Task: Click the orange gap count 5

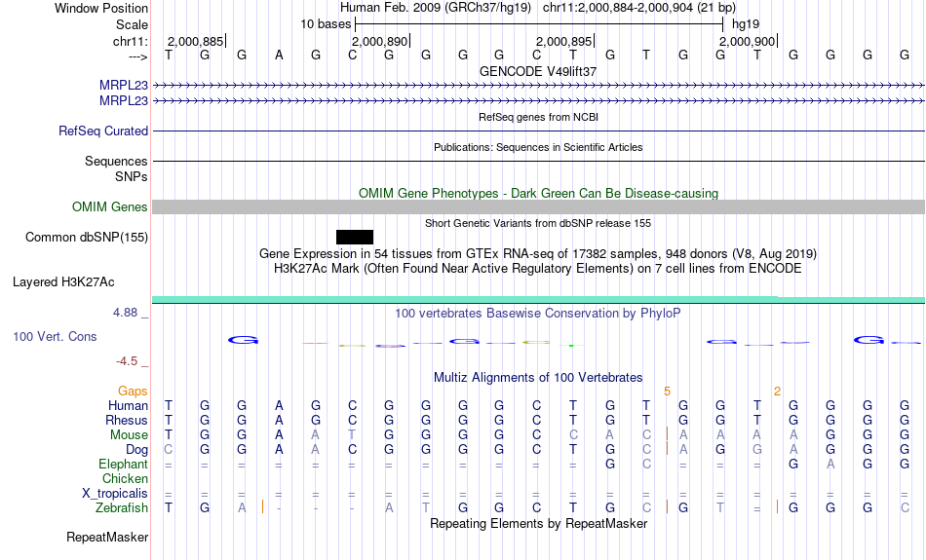Action: pos(668,392)
